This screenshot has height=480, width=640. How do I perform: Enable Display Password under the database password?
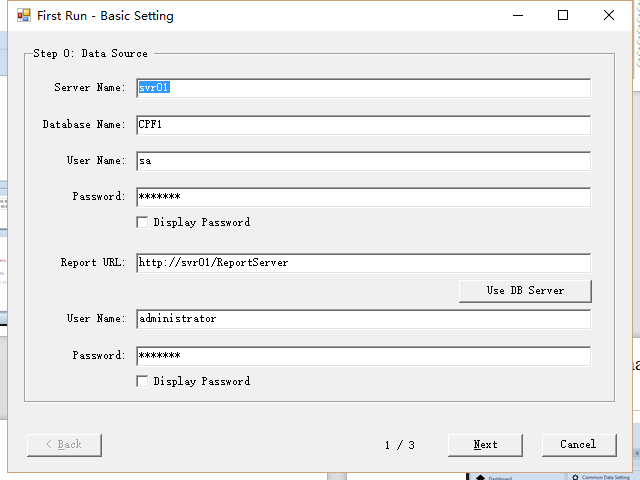(142, 222)
